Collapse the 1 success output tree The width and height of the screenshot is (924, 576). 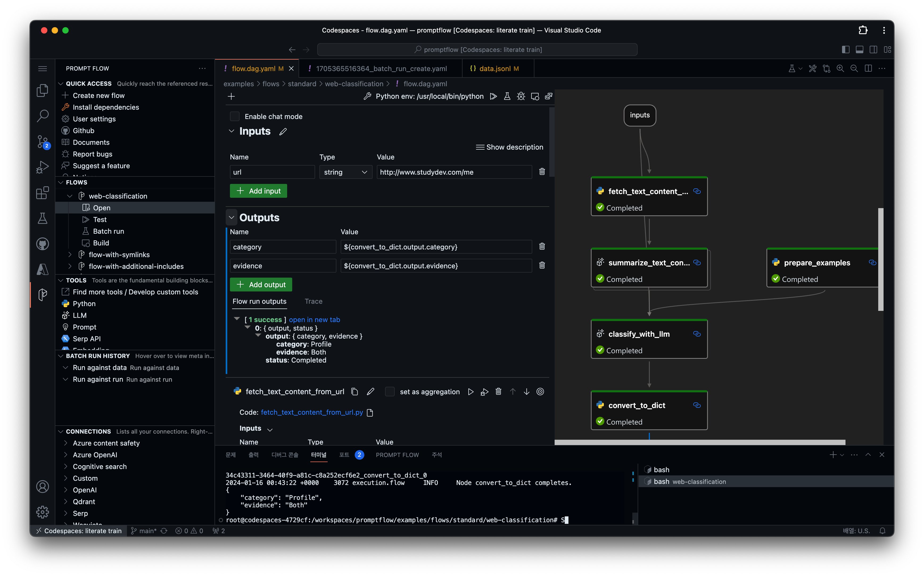pyautogui.click(x=237, y=319)
